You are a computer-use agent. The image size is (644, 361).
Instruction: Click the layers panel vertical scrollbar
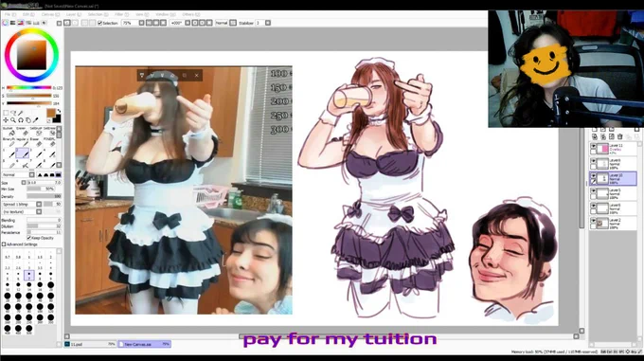[x=639, y=242]
